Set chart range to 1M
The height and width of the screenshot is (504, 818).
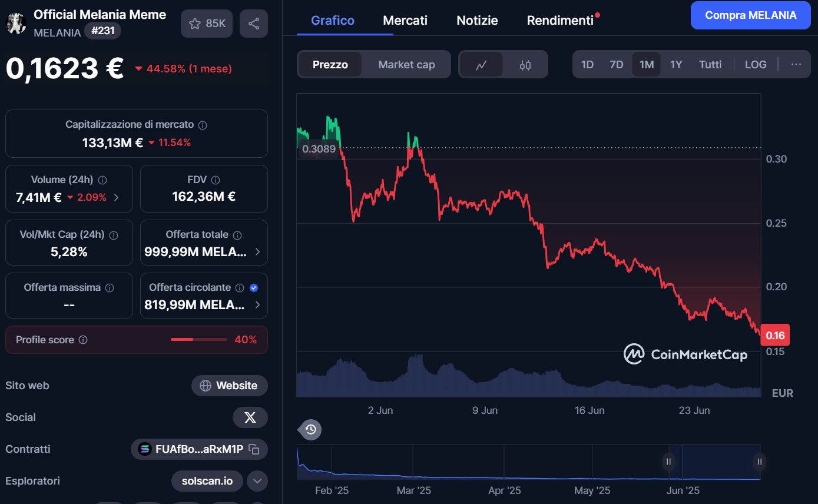pos(647,65)
